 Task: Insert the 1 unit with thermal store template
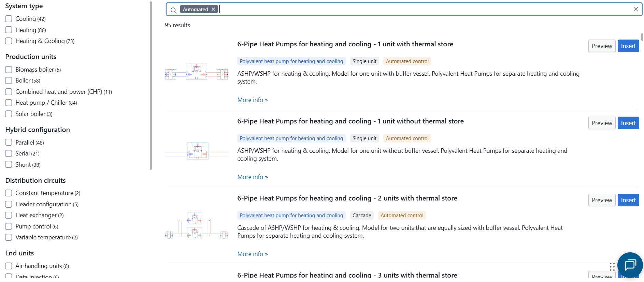628,46
